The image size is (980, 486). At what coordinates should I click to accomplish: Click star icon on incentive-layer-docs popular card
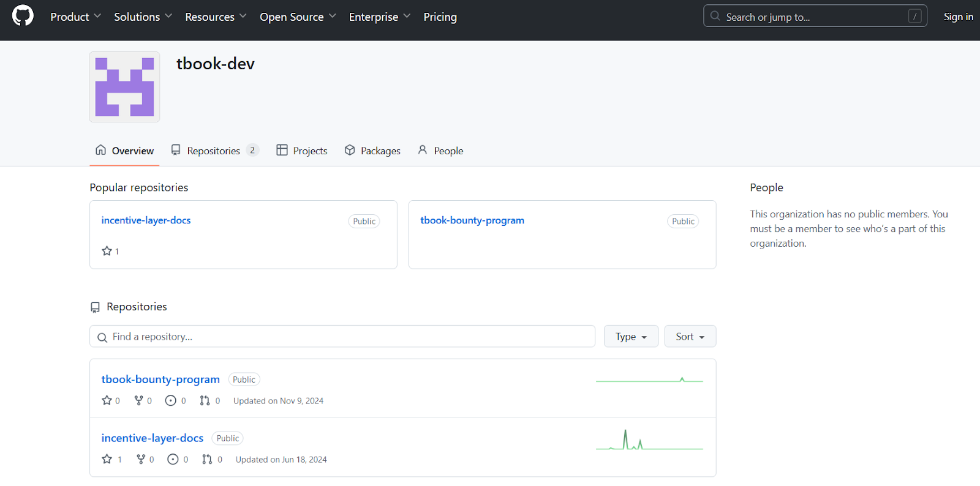107,251
